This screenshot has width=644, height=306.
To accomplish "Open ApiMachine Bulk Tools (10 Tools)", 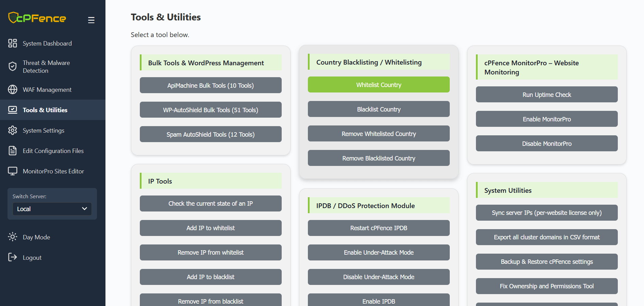I will (211, 85).
